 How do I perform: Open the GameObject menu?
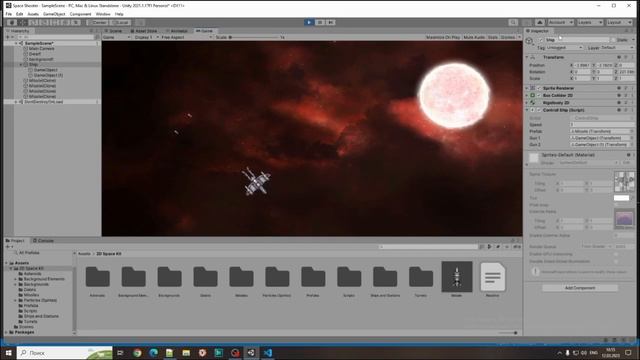click(x=54, y=14)
